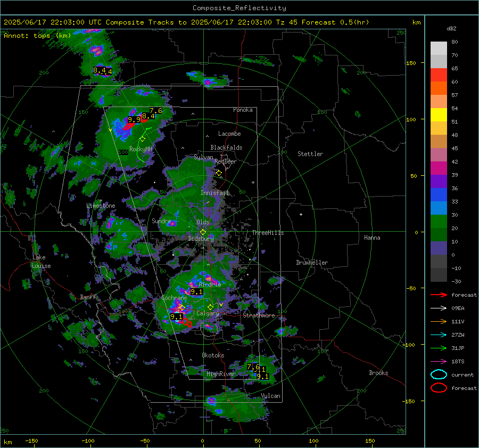Click the Composite_Reflectivity title

[x=239, y=8]
